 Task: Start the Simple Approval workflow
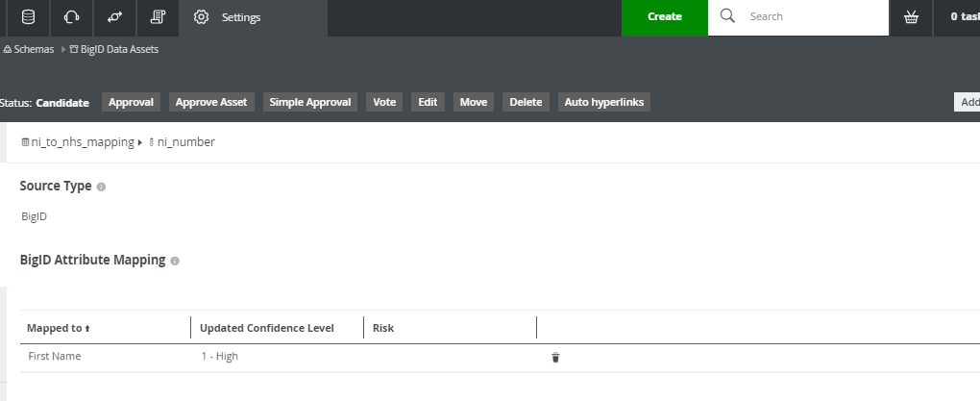309,102
